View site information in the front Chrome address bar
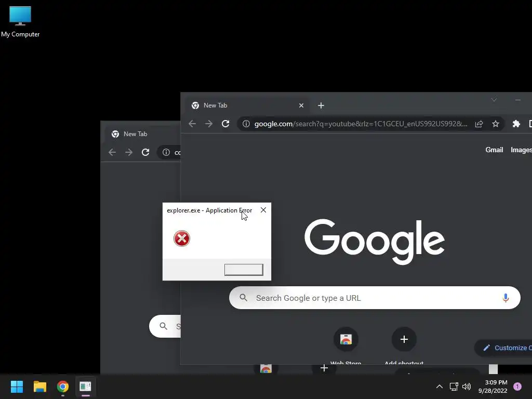Viewport: 532px width, 399px height. coord(246,124)
